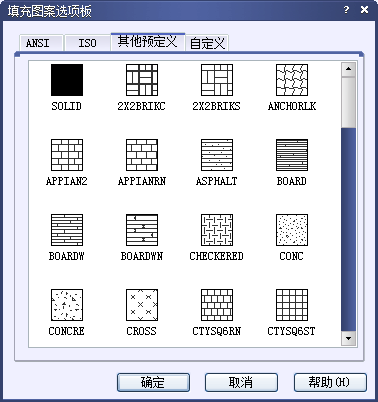Pick the ASPHALT hatch pattern icon
The height and width of the screenshot is (402, 378).
coord(217,155)
